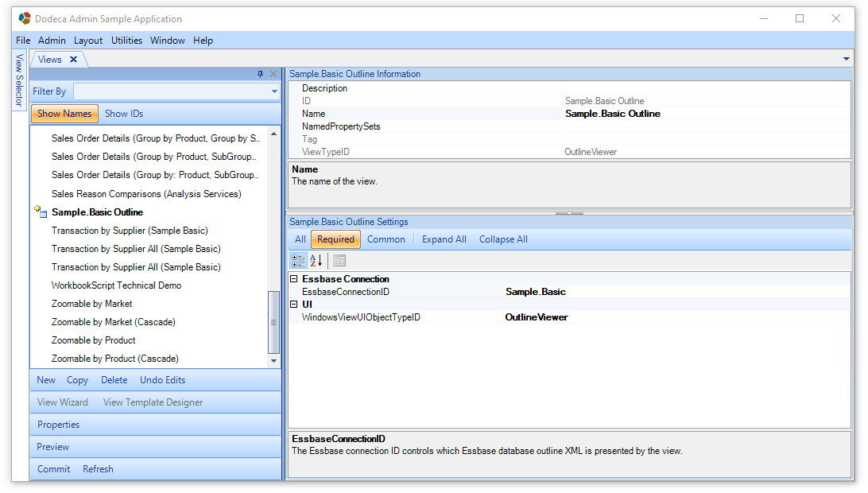The image size is (868, 493).
Task: Open the Filter By combo box
Action: 176,91
